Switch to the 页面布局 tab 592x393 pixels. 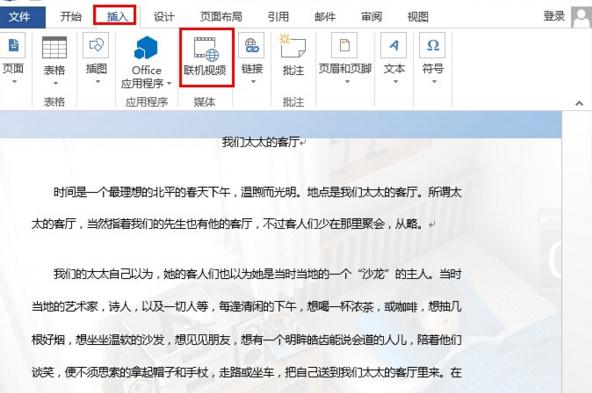click(x=221, y=17)
